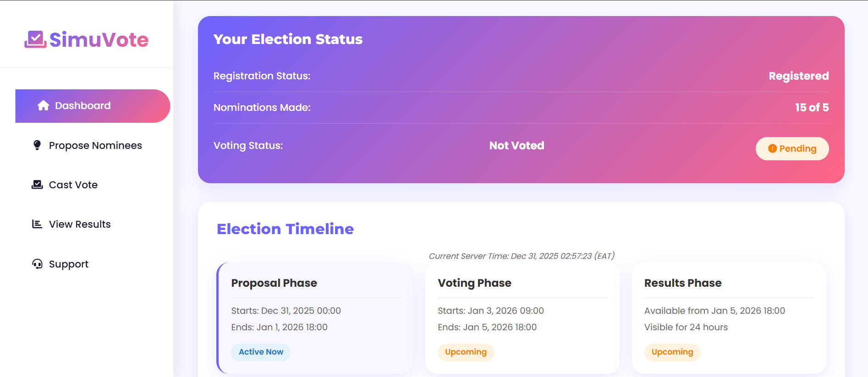868x377 pixels.
Task: Click the current server time text
Action: click(x=522, y=256)
